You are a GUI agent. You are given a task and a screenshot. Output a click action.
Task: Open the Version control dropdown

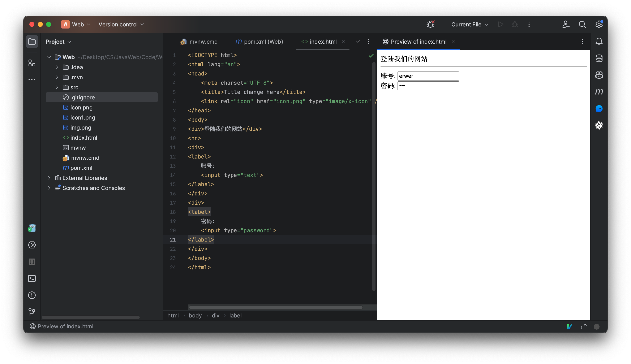[121, 24]
